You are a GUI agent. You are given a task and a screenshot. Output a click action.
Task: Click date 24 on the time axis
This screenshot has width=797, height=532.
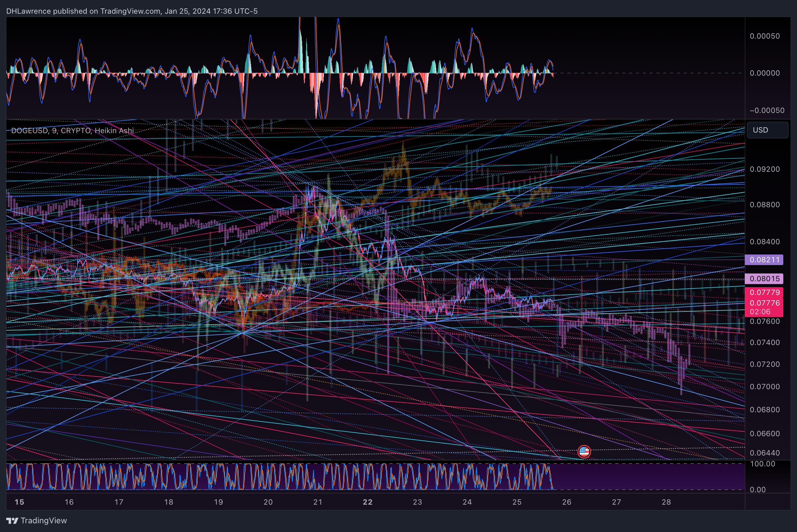point(467,502)
